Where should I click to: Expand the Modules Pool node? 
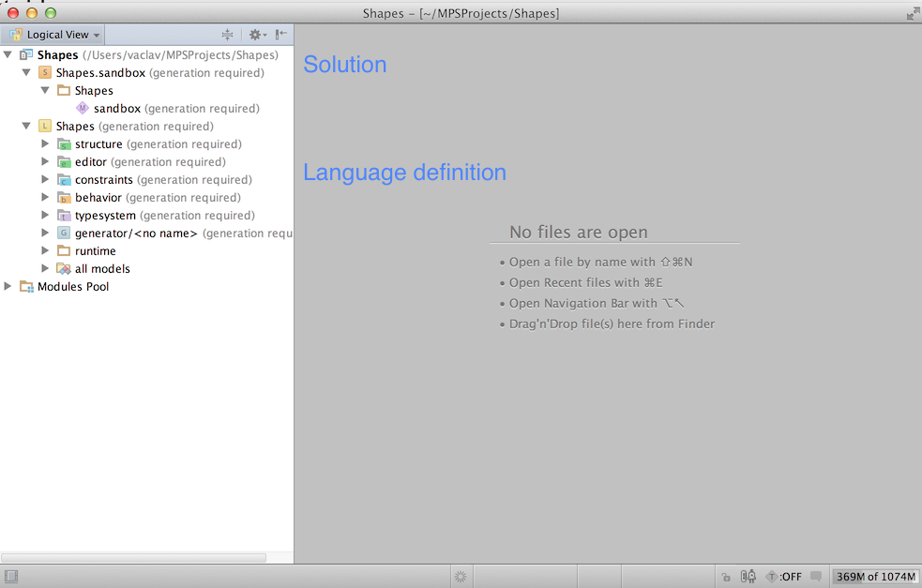tap(8, 287)
